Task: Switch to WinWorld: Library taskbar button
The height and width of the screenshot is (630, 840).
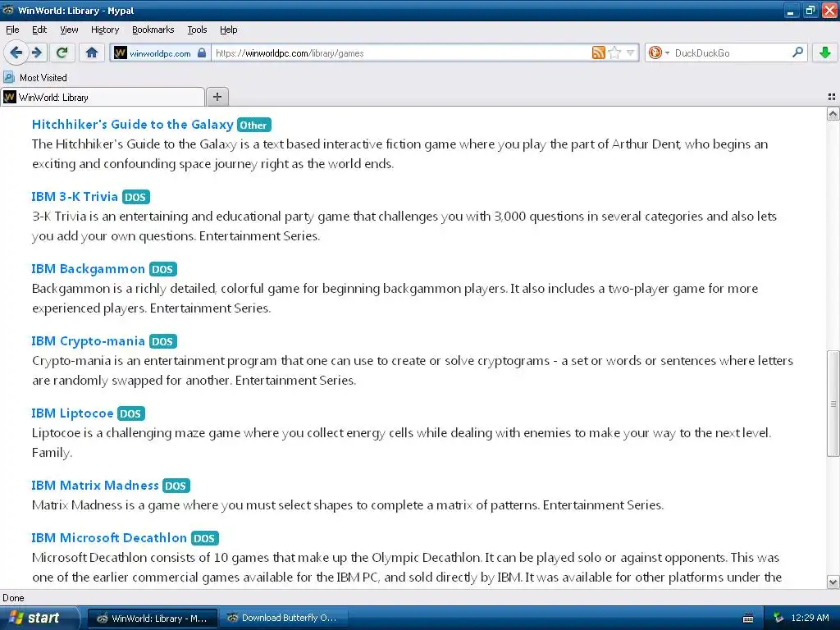Action: tap(152, 619)
